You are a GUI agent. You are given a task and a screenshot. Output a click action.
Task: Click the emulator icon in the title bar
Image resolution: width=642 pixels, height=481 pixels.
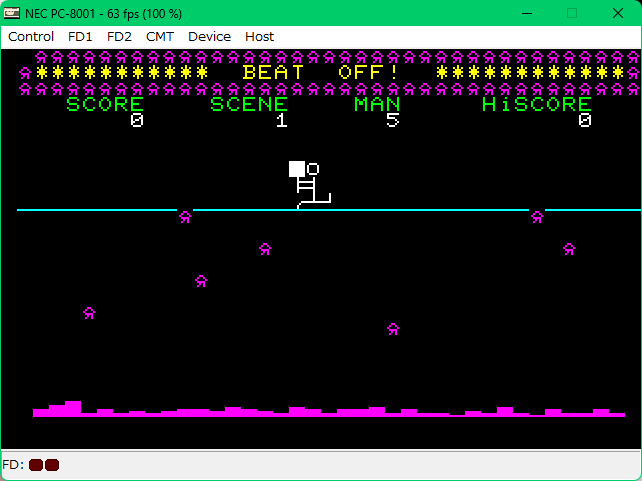click(x=11, y=14)
